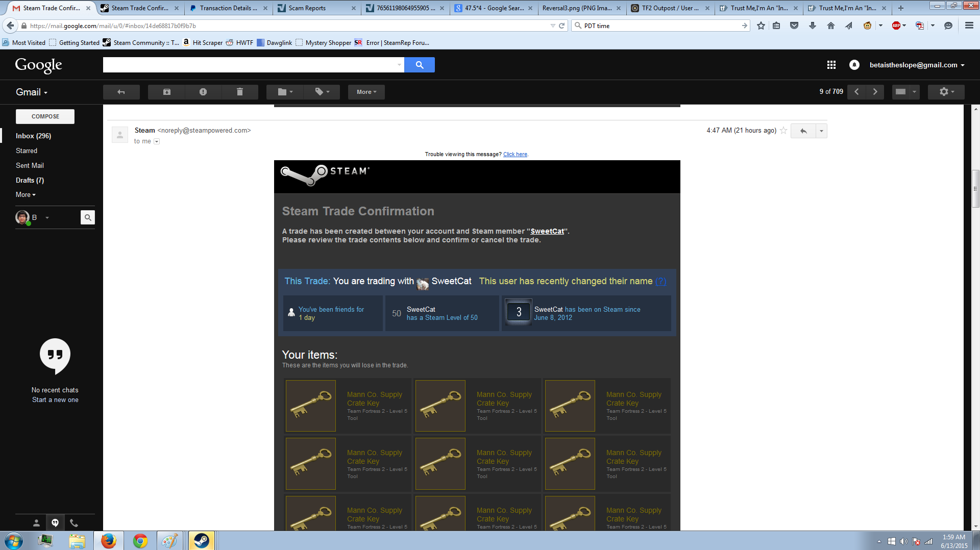Switch to the Scam Reports tab

tap(316, 8)
